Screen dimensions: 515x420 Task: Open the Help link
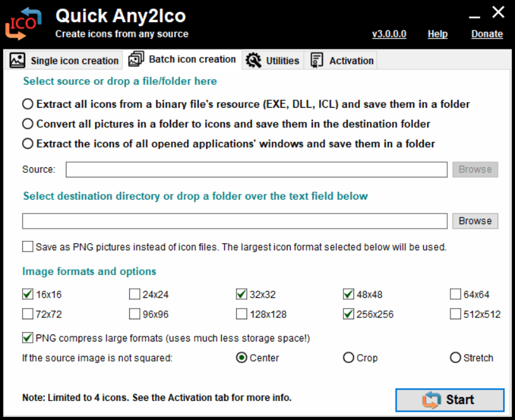pos(438,34)
